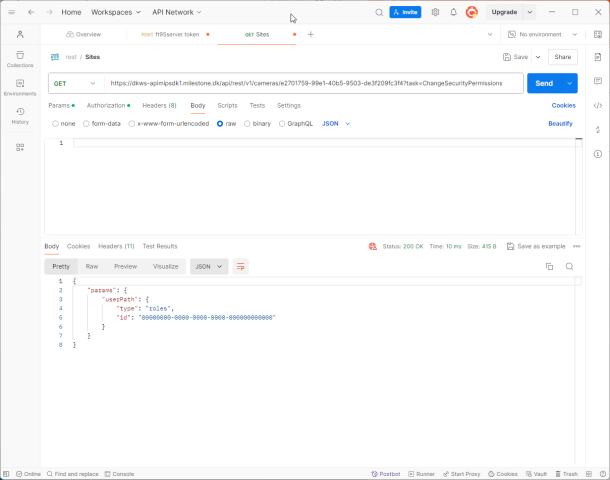This screenshot has width=610, height=480.
Task: Click the blue Send button
Action: [x=544, y=83]
